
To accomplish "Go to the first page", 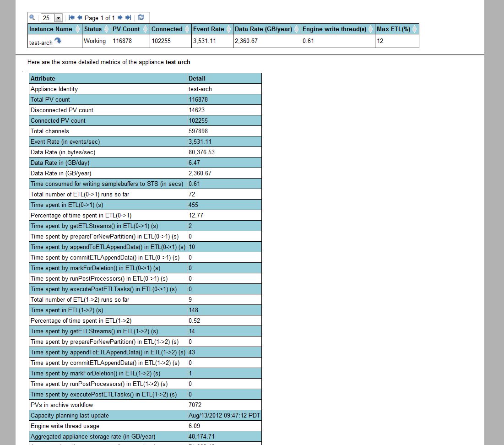I will click(x=71, y=17).
